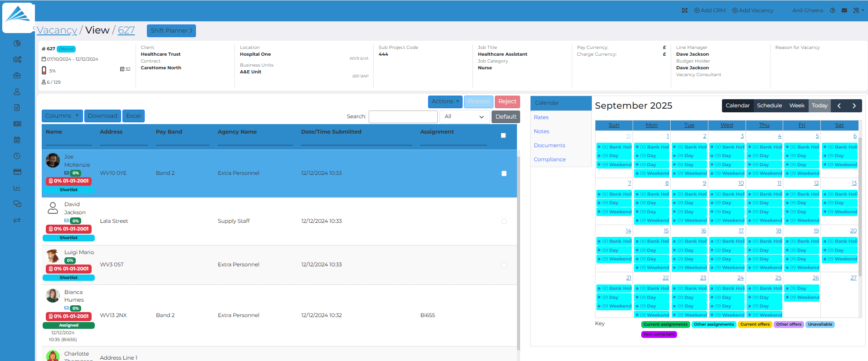The height and width of the screenshot is (361, 868).
Task: Open the help question mark icon
Action: (x=833, y=10)
